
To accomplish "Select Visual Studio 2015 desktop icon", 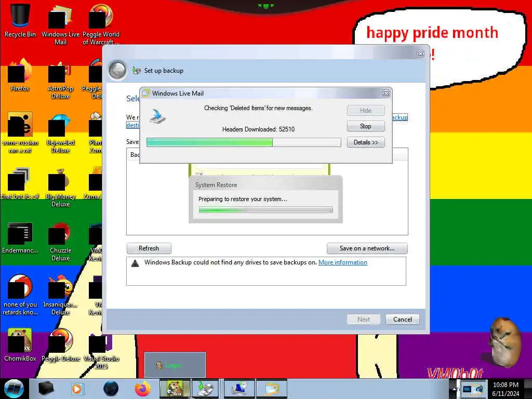I will [x=101, y=352].
